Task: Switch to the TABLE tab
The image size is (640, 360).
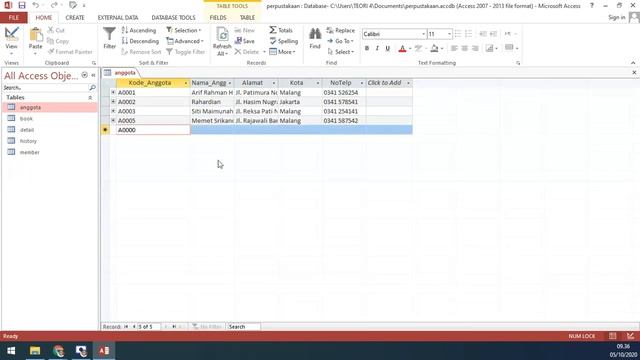Action: 247,18
